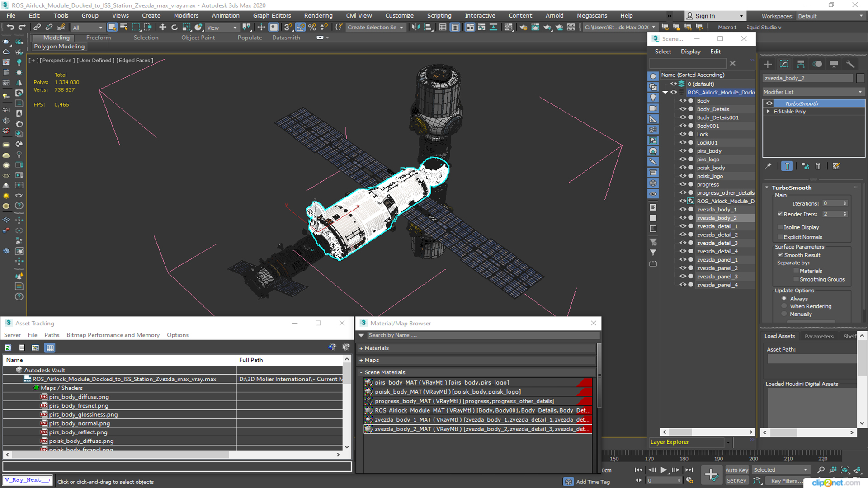
Task: Click Display Lights filter in Scene Explorer
Action: tap(653, 98)
